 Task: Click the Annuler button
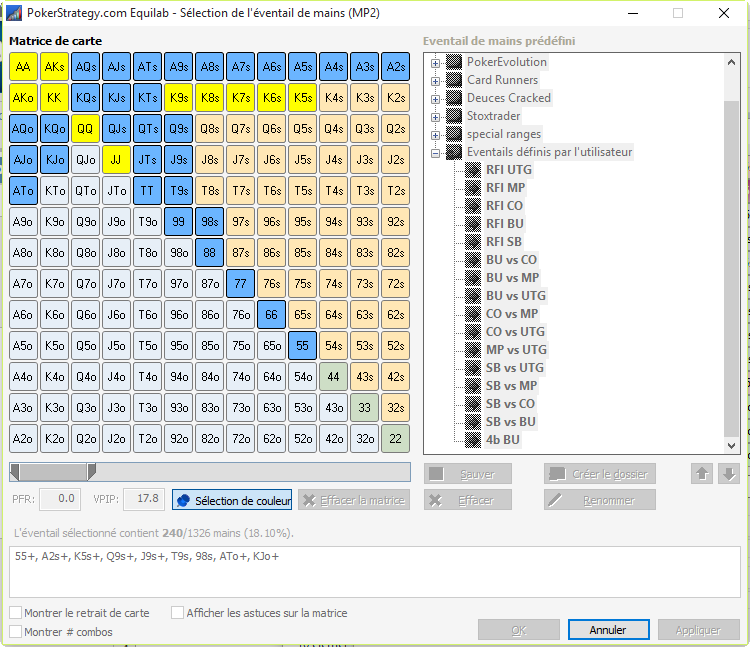pyautogui.click(x=608, y=630)
